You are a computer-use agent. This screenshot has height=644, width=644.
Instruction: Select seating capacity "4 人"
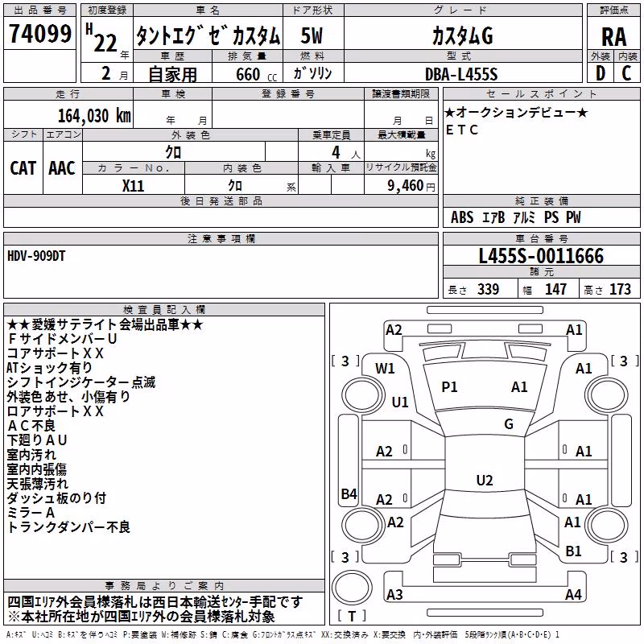tap(345, 153)
